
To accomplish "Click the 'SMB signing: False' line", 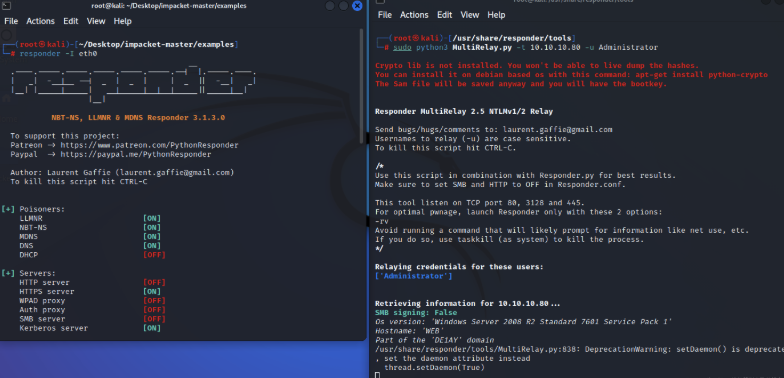I will click(x=416, y=312).
